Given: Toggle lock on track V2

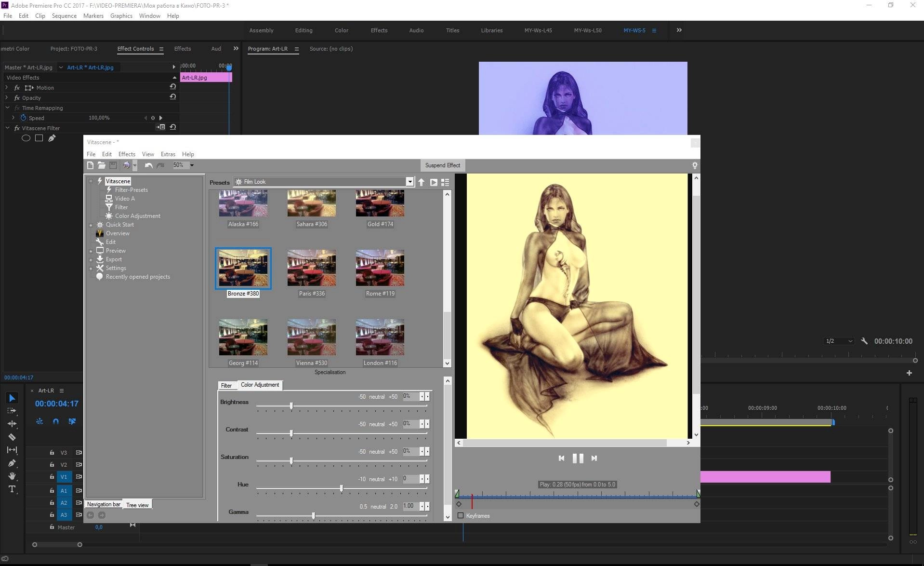Looking at the screenshot, I should point(52,464).
